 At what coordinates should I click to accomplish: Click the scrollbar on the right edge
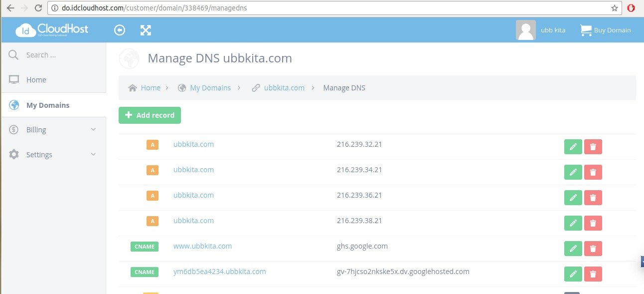(642, 262)
